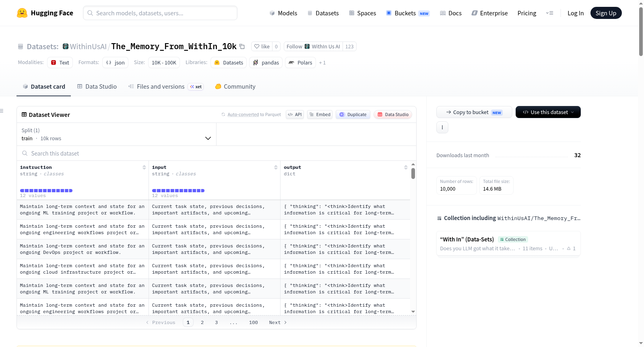Sort the instruction column

[x=144, y=167]
